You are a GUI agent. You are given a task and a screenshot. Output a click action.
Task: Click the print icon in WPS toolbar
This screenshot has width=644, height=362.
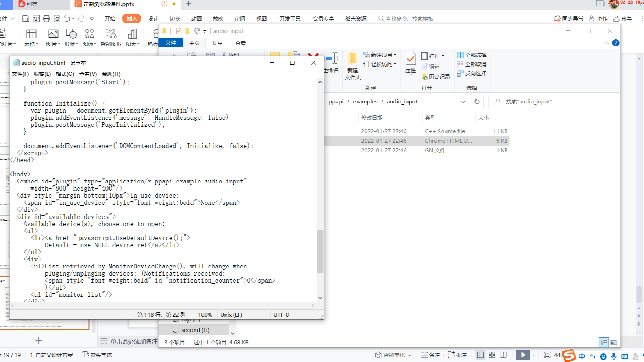pos(46,18)
